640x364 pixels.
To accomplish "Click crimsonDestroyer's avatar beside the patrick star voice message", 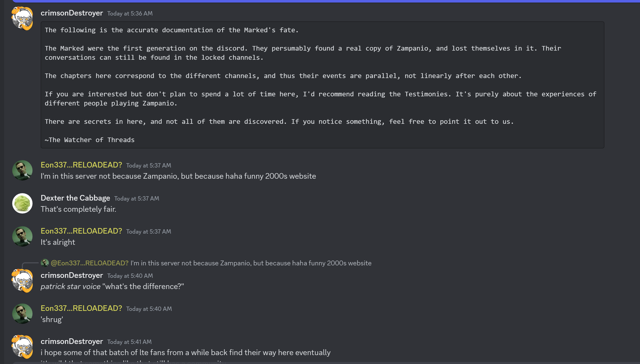I will (x=22, y=281).
